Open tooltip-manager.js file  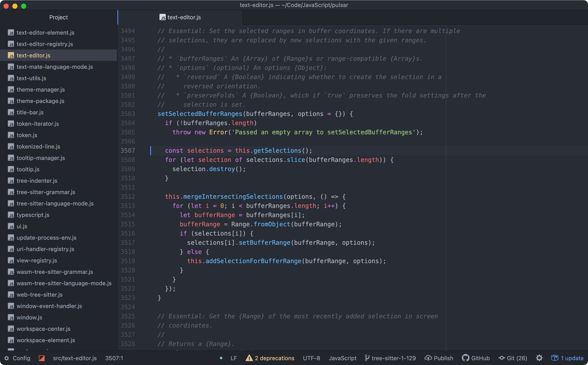(x=40, y=158)
